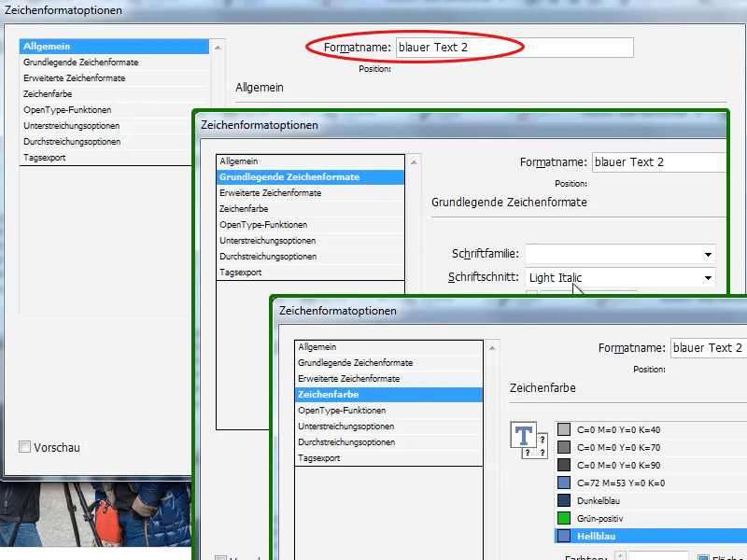Open Tagsexport in the front dialog
The image size is (747, 560).
pos(388,458)
